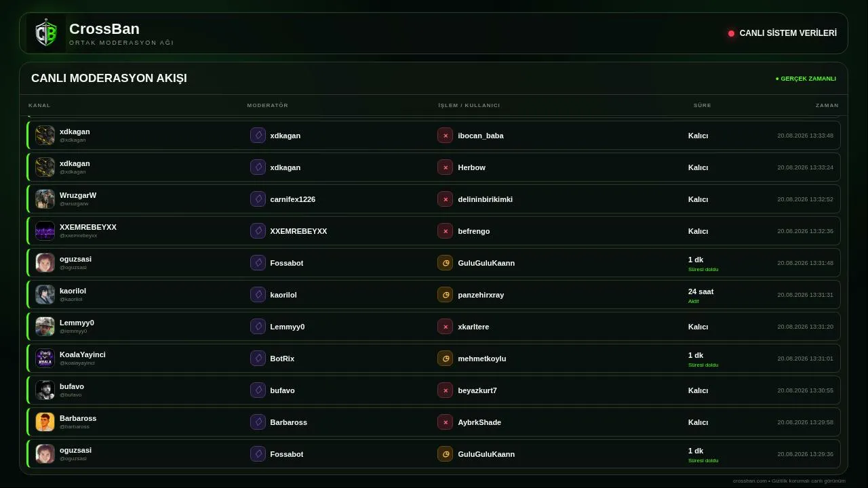Image resolution: width=868 pixels, height=488 pixels.
Task: Select moderator kaorilol in the moderator column
Action: point(283,295)
